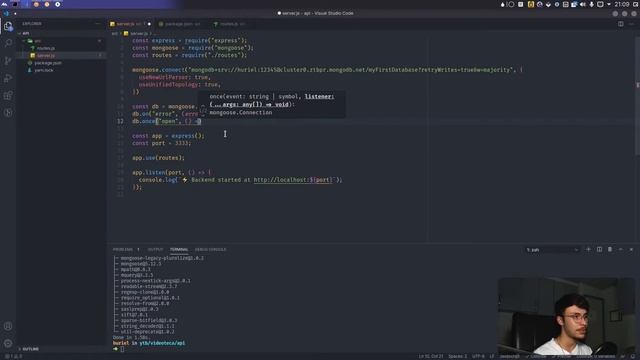This screenshot has width=640, height=360.
Task: Click the JavaScript language mode indicator
Action: click(x=510, y=356)
